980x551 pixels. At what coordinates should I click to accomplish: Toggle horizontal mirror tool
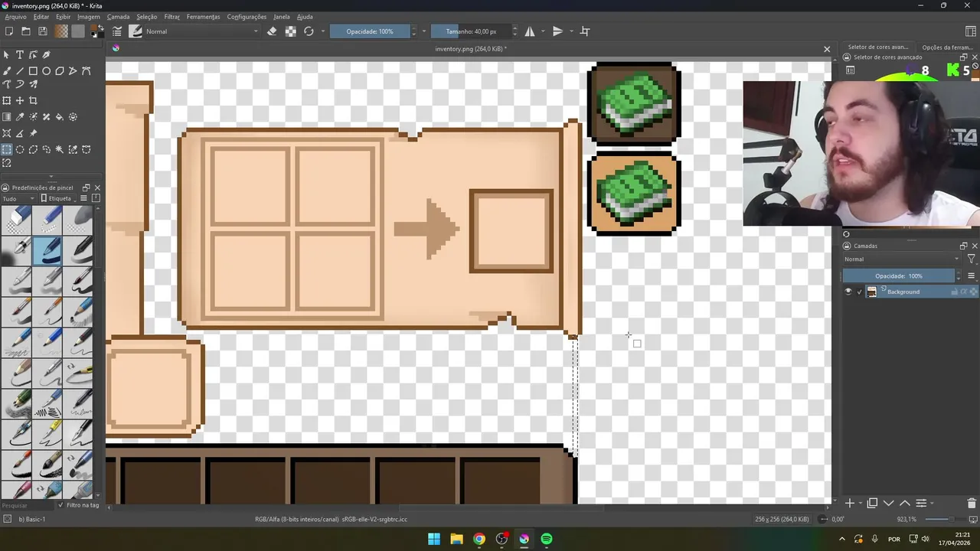(x=530, y=31)
